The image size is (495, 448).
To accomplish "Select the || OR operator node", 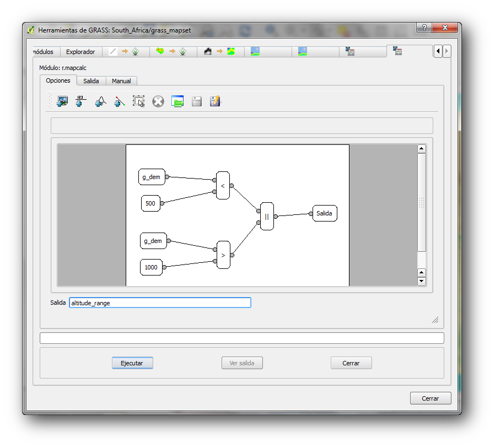I will [x=267, y=217].
